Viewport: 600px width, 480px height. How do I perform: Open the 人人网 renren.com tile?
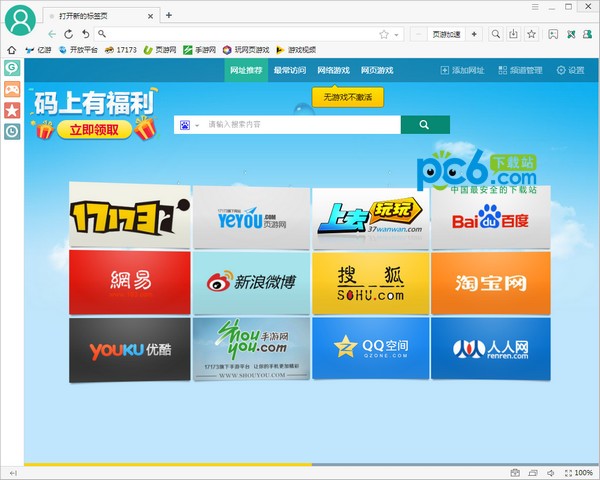click(491, 349)
